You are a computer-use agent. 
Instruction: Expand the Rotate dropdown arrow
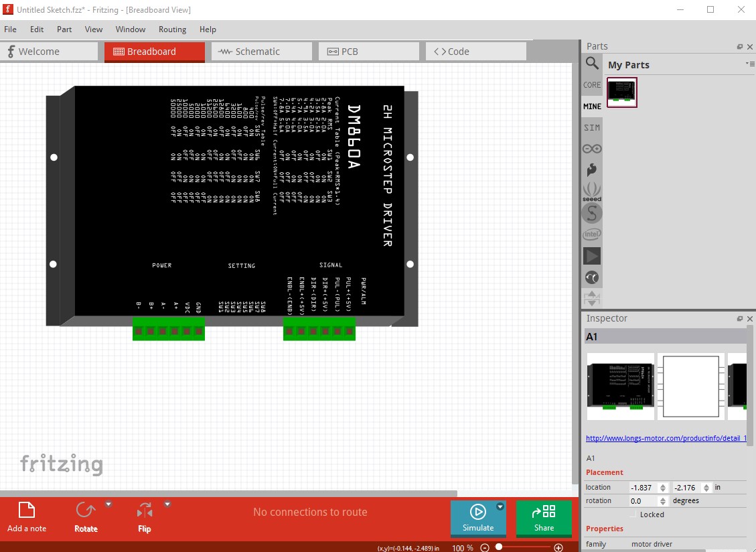point(108,504)
